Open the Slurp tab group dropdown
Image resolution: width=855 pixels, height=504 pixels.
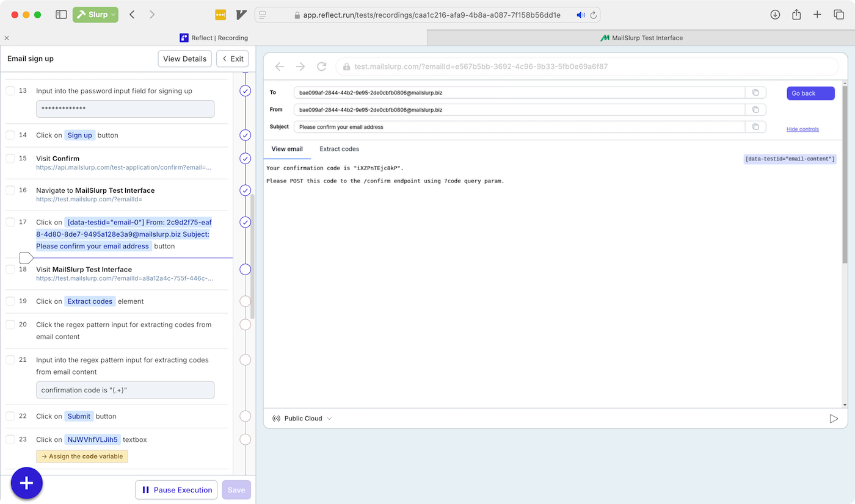[x=95, y=15]
